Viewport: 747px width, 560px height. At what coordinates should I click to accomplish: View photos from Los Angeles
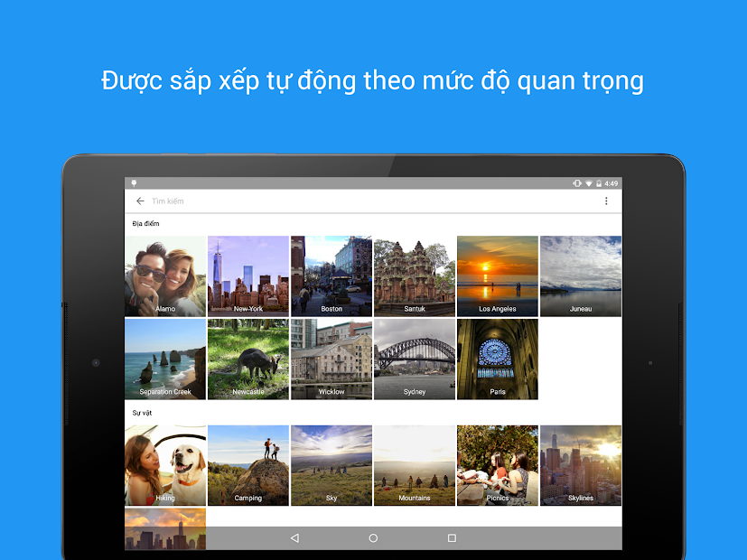(497, 275)
